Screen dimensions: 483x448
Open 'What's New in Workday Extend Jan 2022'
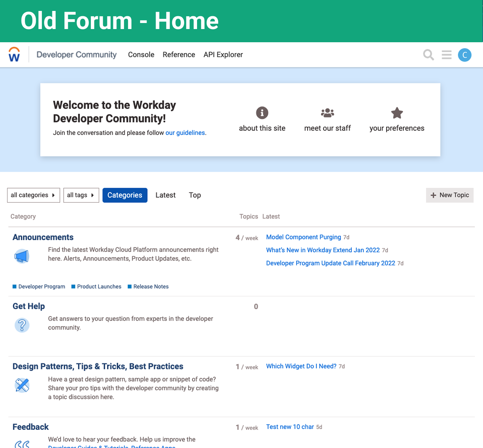point(323,250)
